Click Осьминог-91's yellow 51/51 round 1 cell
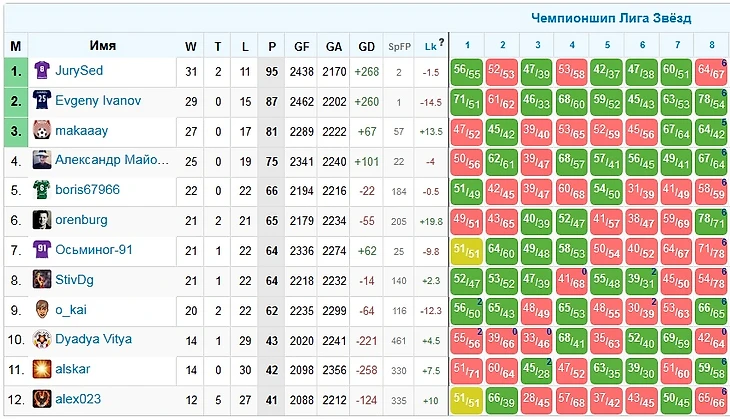The image size is (730, 419). pyautogui.click(x=467, y=250)
